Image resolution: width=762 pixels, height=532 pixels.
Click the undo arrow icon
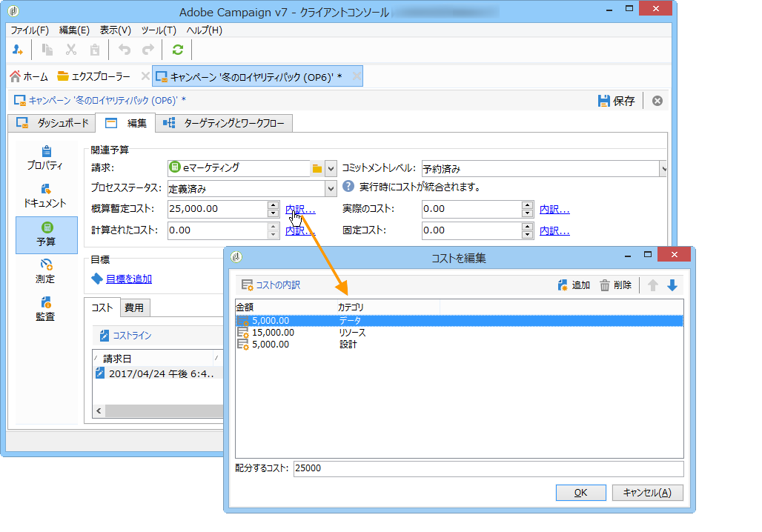click(125, 50)
